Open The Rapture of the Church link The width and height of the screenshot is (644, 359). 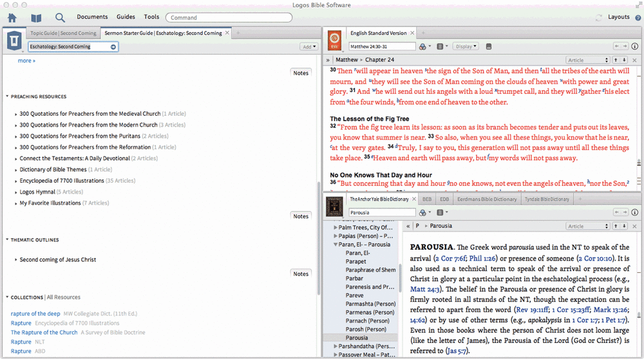point(44,333)
